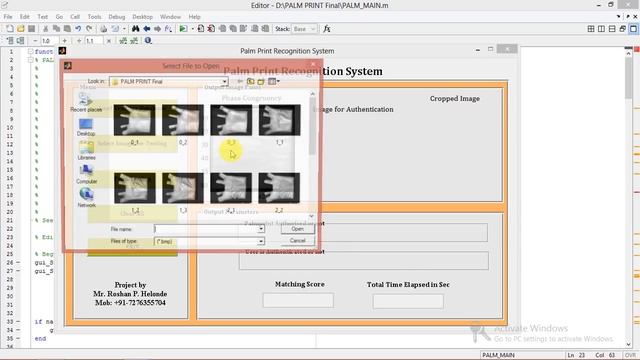The image size is (640, 360).
Task: Go to Computer location in file dialog
Action: (x=86, y=174)
